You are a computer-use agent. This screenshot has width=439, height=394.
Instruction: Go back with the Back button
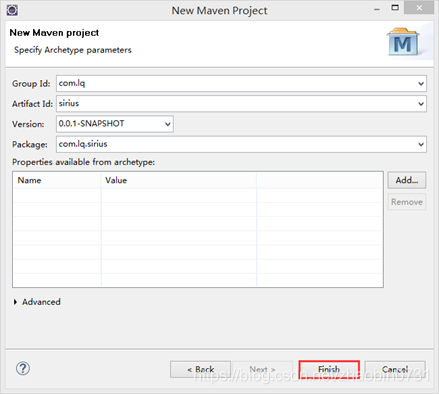point(200,369)
